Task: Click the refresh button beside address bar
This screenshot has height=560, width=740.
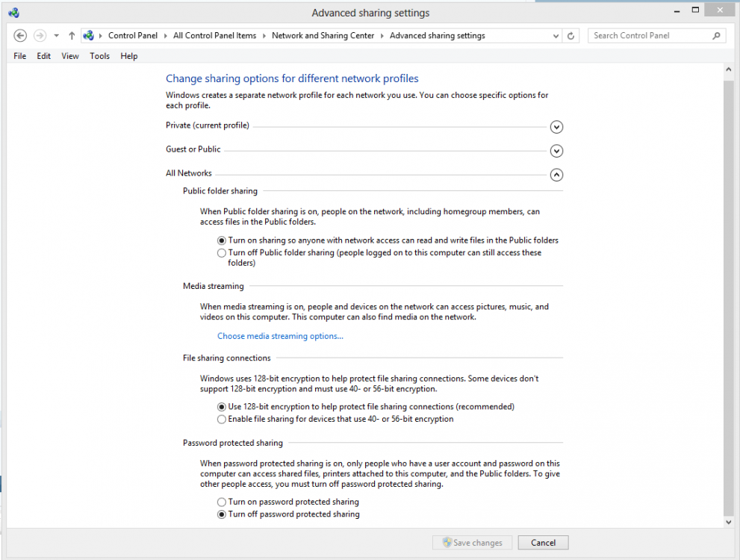Action: pos(571,35)
